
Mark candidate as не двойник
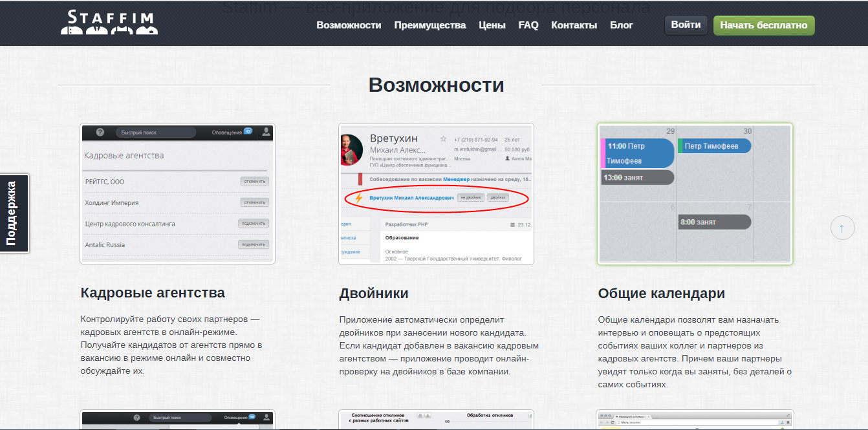click(x=472, y=198)
